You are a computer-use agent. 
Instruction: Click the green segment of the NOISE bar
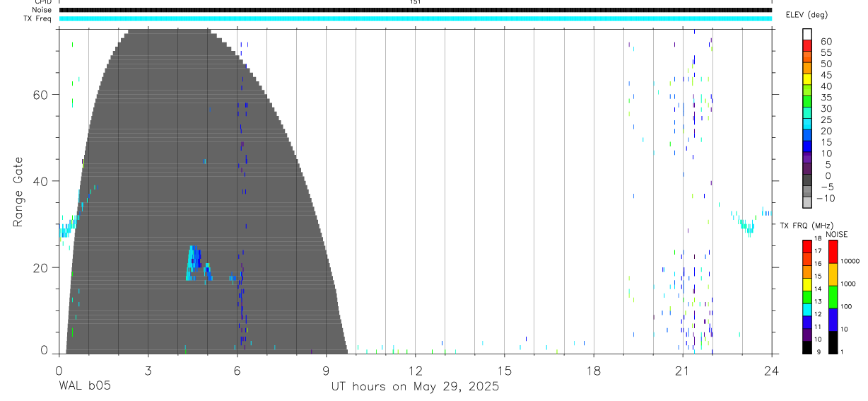tap(833, 297)
